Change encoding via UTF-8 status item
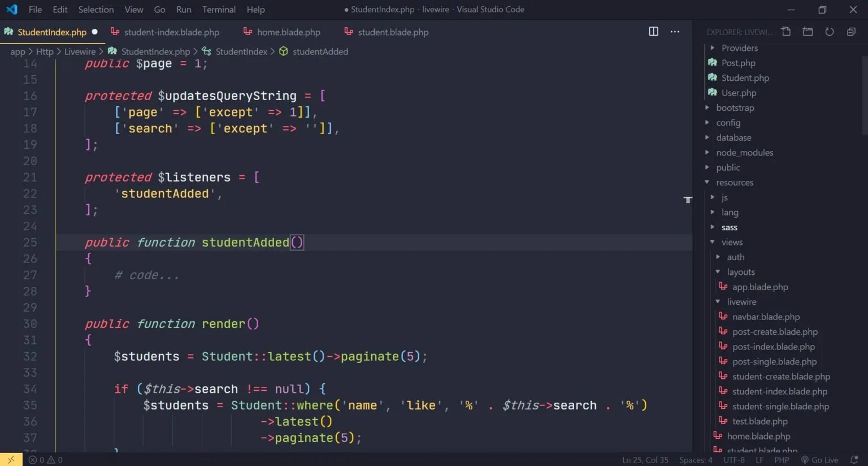868x466 pixels. (x=734, y=460)
